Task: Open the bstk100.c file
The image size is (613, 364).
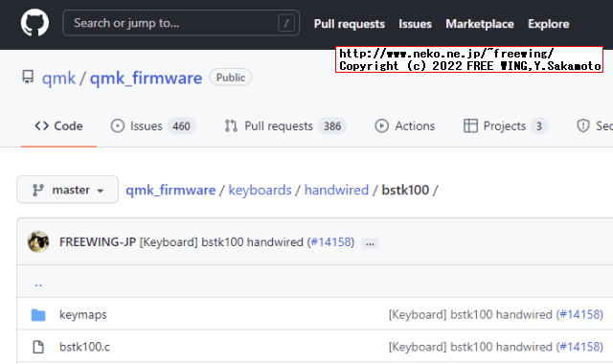Action: click(x=85, y=347)
